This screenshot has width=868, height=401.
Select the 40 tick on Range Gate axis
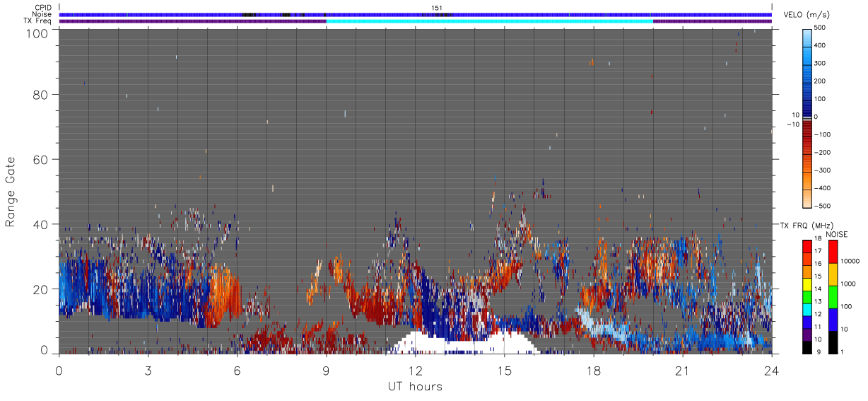click(41, 224)
